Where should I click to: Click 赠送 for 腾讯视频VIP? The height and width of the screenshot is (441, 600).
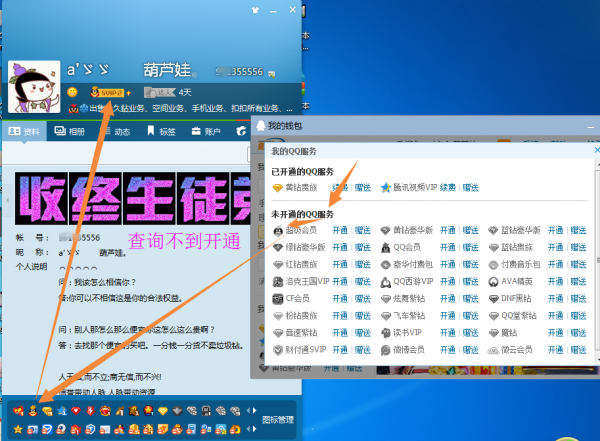click(x=471, y=188)
